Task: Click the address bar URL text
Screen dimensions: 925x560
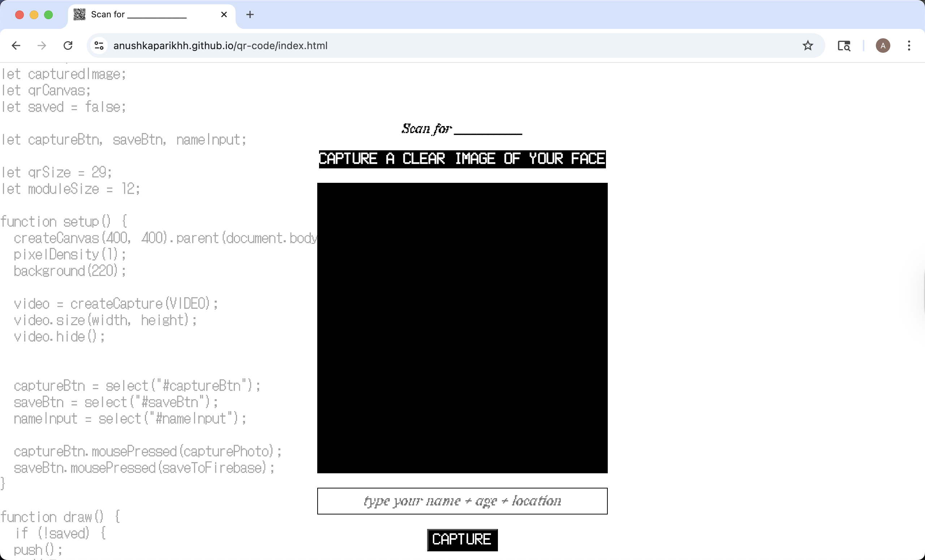Action: pyautogui.click(x=220, y=46)
